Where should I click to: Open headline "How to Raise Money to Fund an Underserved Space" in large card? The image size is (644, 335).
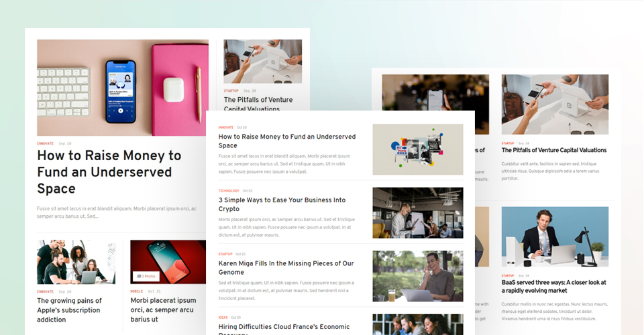coord(109,172)
